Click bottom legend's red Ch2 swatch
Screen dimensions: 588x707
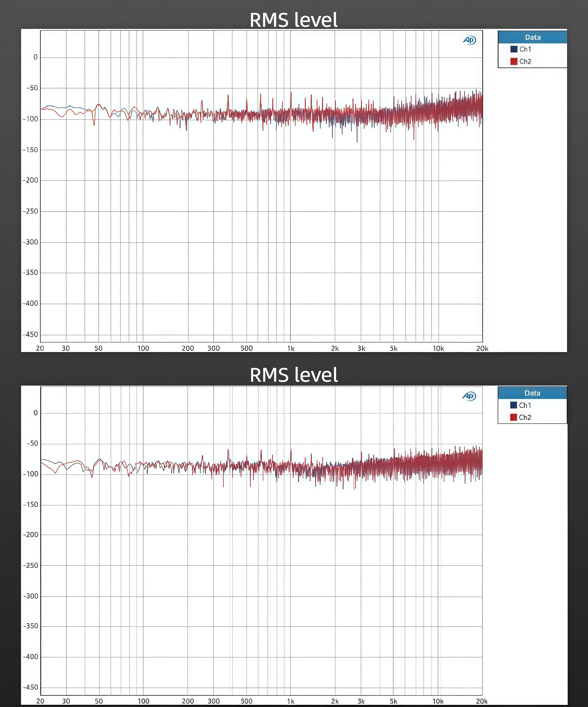513,417
